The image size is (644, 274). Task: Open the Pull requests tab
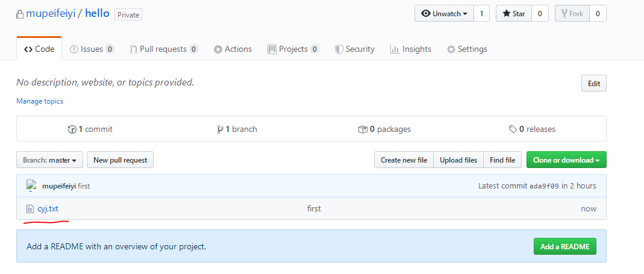[x=164, y=49]
